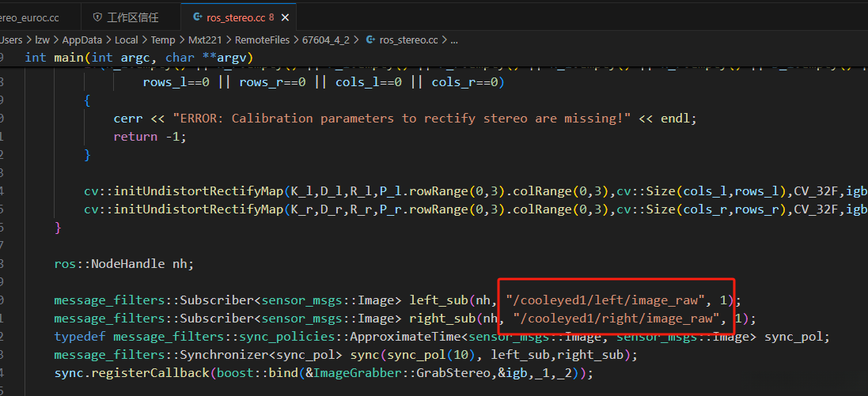
Task: Click the shield icon on workspace trust tab
Action: pos(97,17)
